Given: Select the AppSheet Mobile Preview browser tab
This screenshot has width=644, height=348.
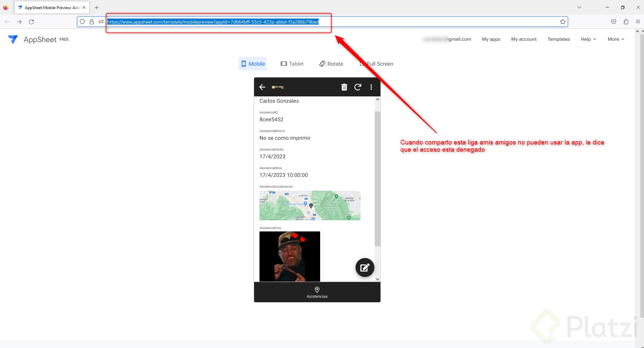Looking at the screenshot, I should coord(52,7).
